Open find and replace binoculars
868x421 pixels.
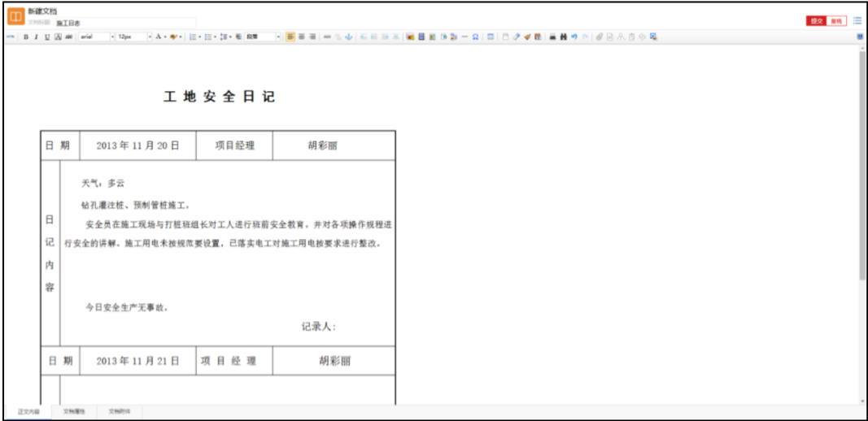564,37
